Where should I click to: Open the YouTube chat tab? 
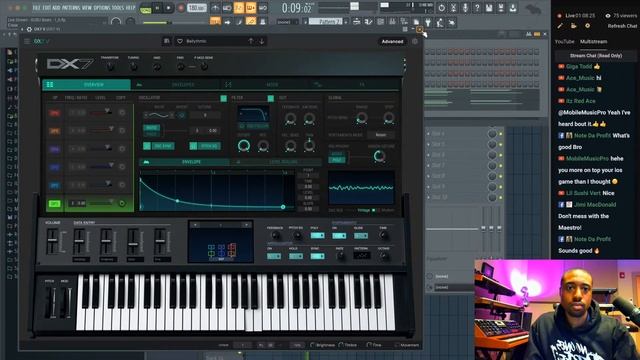pos(564,41)
